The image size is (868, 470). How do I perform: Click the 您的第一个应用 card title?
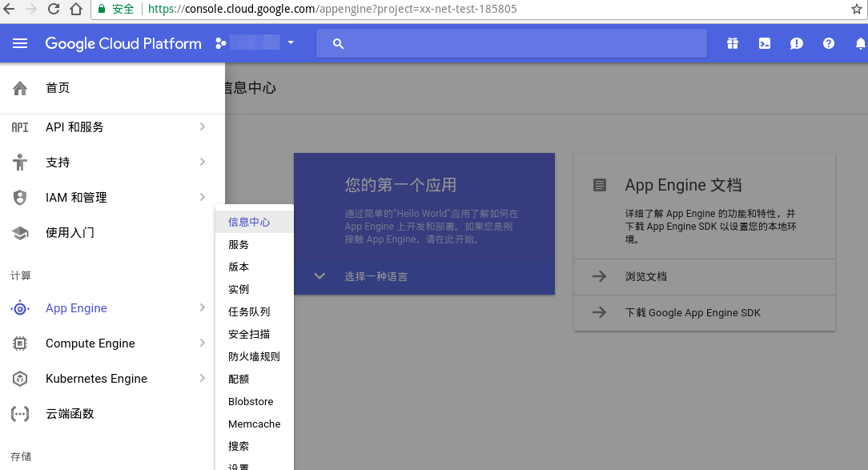pos(401,185)
